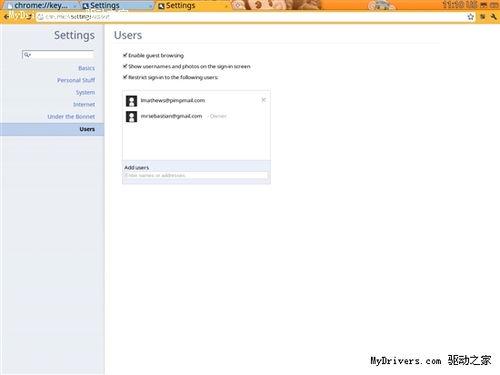Close the inactive middle Settings tab
The image size is (500, 375).
pyautogui.click(x=151, y=6)
